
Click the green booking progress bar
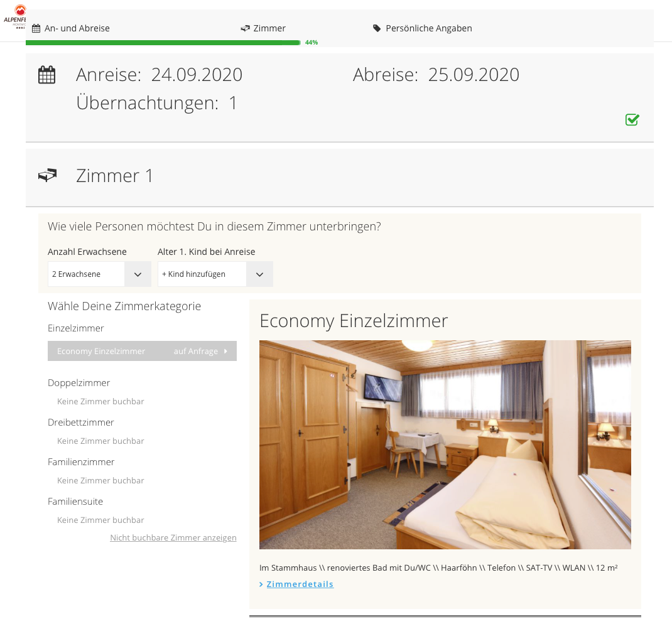(163, 43)
